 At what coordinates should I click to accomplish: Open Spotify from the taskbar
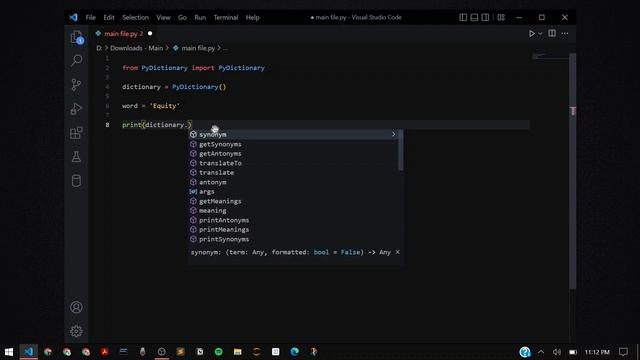click(x=219, y=352)
